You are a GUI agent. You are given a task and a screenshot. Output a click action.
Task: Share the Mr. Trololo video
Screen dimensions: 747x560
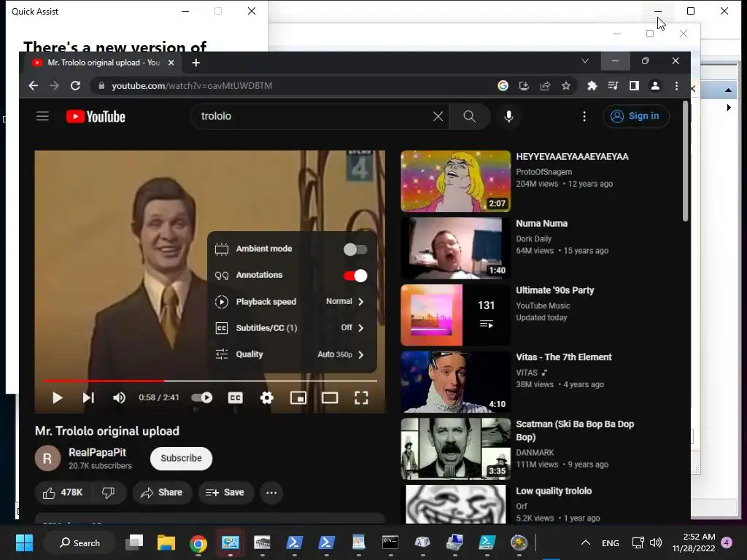tap(162, 492)
